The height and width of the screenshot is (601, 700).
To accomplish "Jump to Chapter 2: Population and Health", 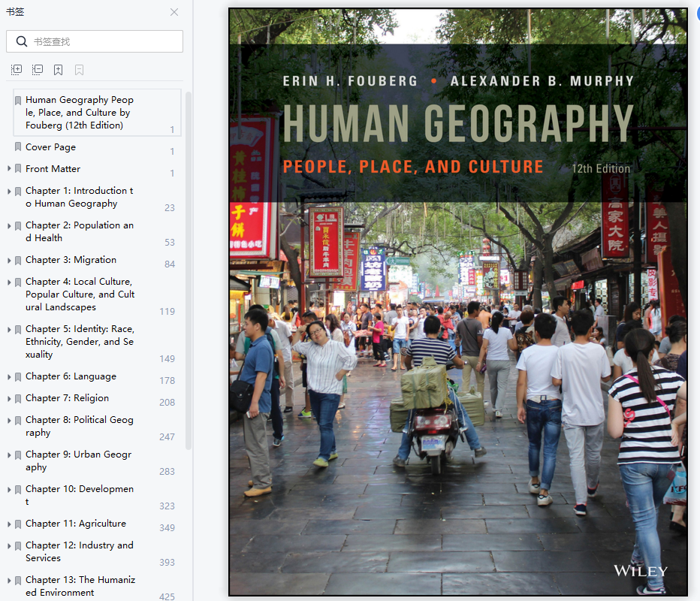I will click(80, 231).
